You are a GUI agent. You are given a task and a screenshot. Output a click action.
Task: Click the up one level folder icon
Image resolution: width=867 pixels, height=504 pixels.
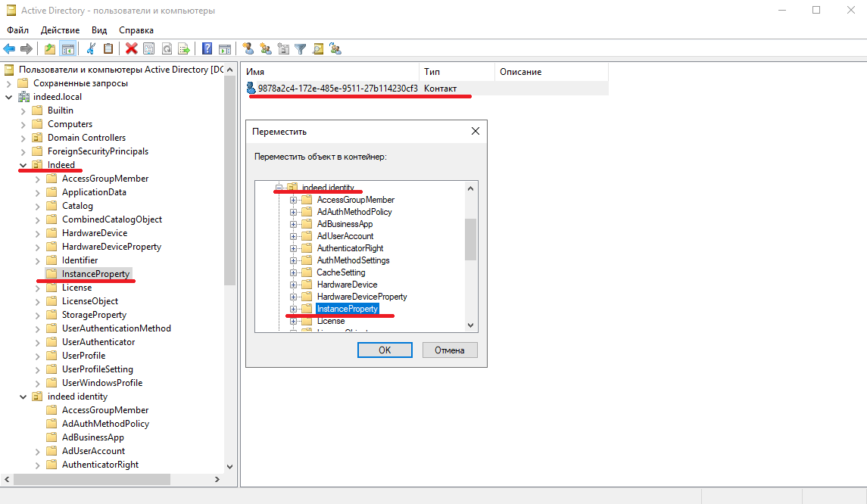click(x=50, y=49)
